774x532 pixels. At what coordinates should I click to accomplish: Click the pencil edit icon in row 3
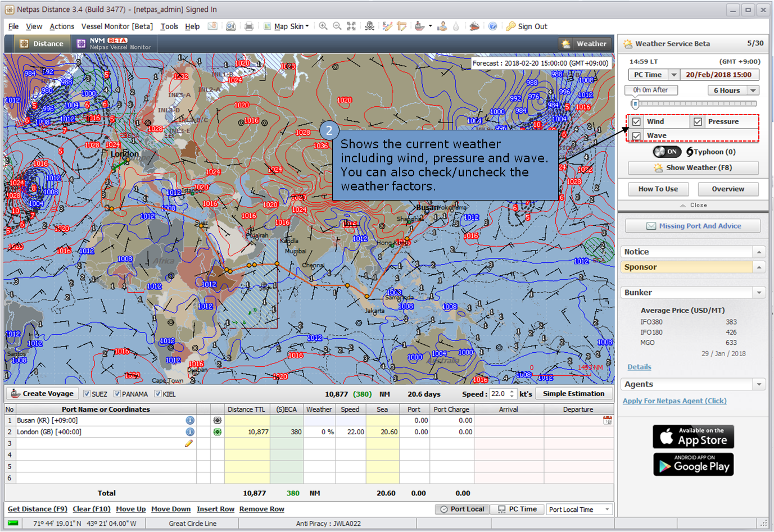point(189,443)
